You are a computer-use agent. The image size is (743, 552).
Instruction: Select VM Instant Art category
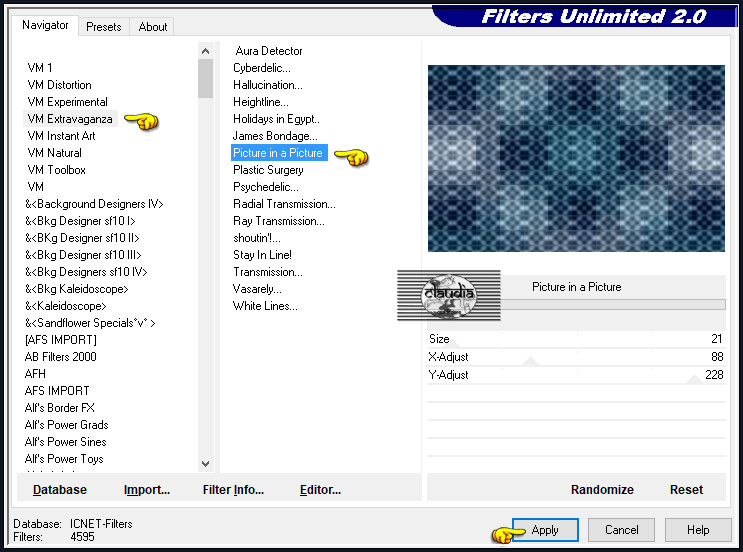coord(61,136)
